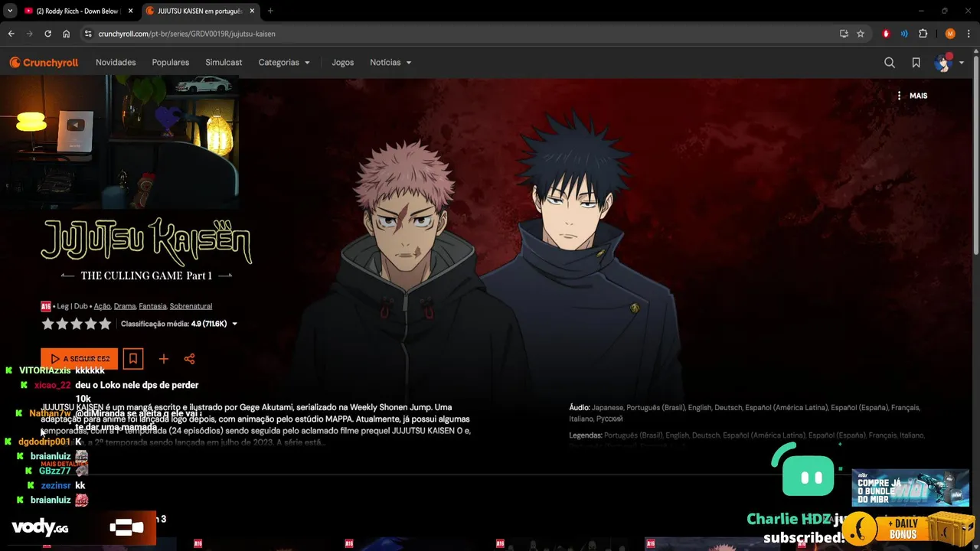
Task: Open the Simulcast menu item
Action: pos(224,63)
